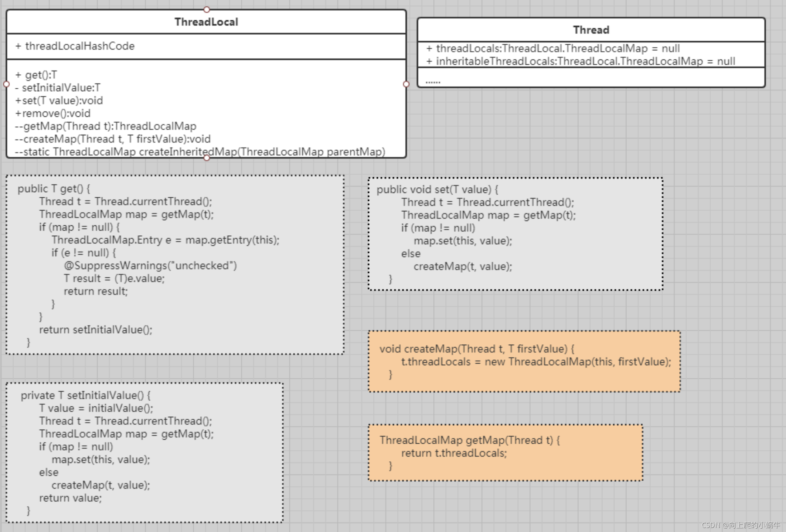Click '@SuppressWarnings("unchecked")' annotation line

click(150, 266)
